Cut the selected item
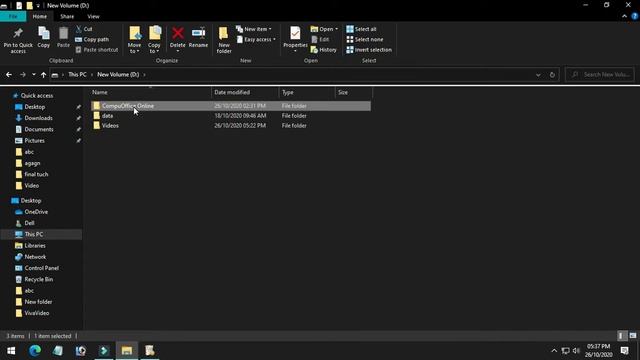The width and height of the screenshot is (640, 360). [84, 29]
